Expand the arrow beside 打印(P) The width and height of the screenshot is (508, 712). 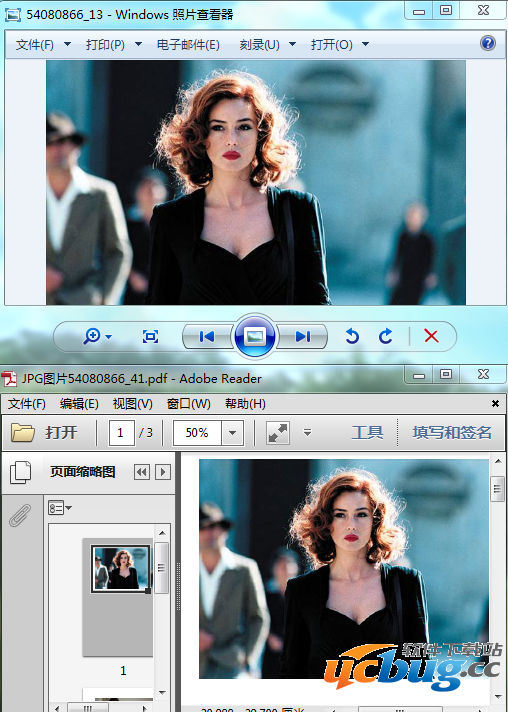tap(138, 44)
